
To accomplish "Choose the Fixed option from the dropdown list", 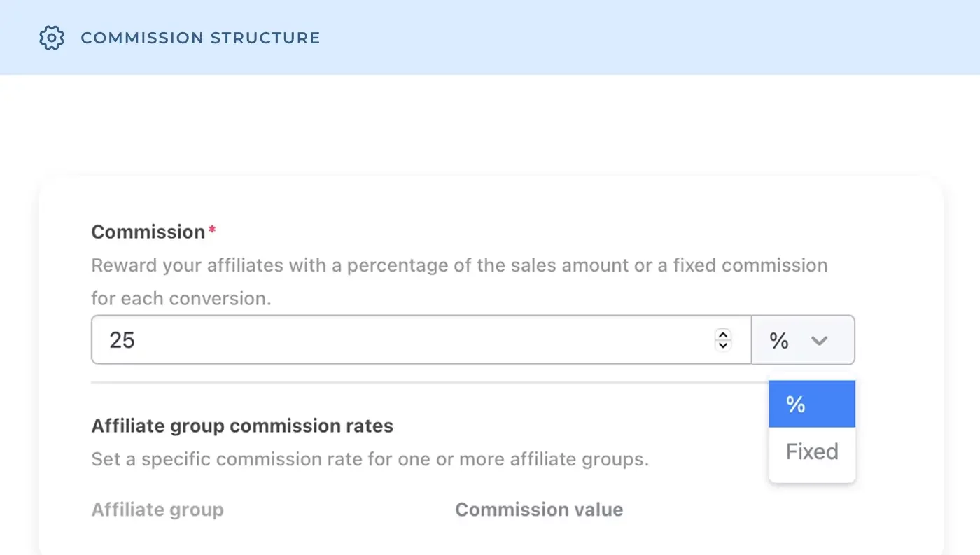I will (x=812, y=451).
